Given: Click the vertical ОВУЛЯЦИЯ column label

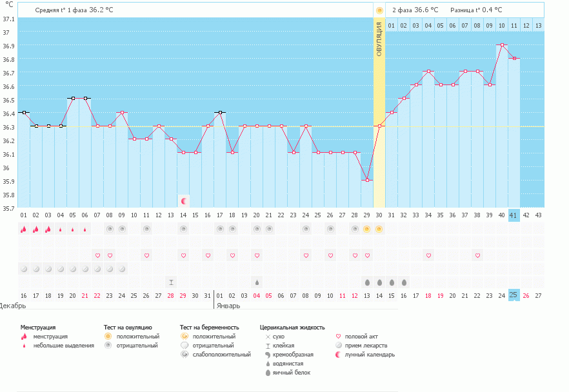Looking at the screenshot, I should click(379, 39).
